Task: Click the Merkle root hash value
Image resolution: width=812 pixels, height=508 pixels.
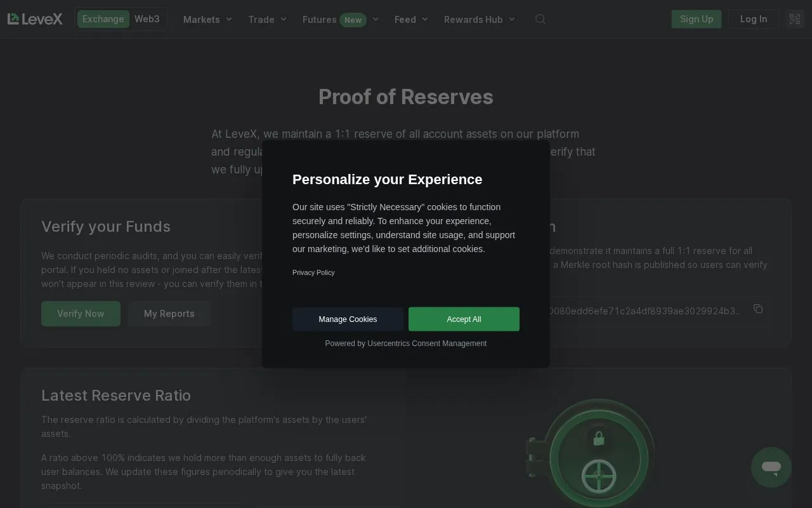Action: (646, 311)
